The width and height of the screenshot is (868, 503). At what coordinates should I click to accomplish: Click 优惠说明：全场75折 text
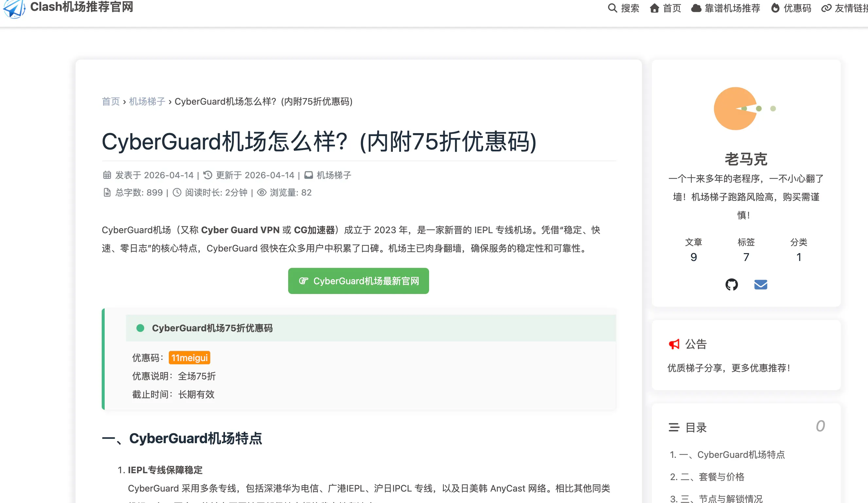[174, 376]
